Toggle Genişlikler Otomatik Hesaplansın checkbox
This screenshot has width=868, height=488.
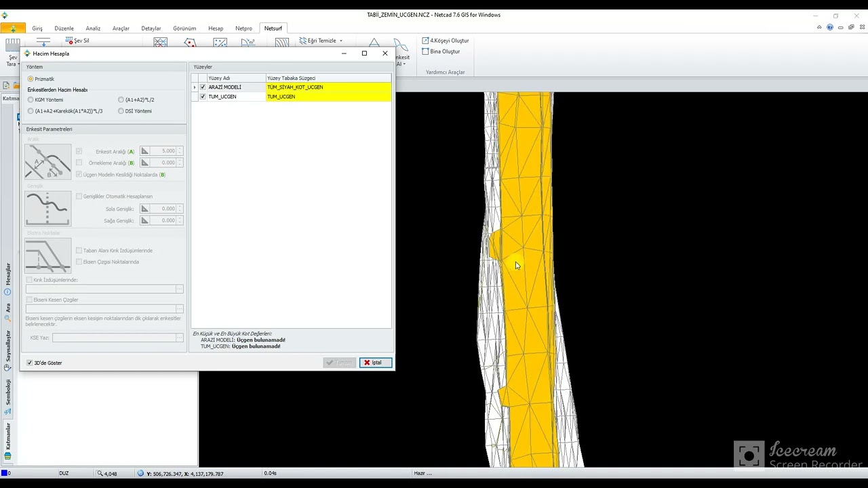79,197
